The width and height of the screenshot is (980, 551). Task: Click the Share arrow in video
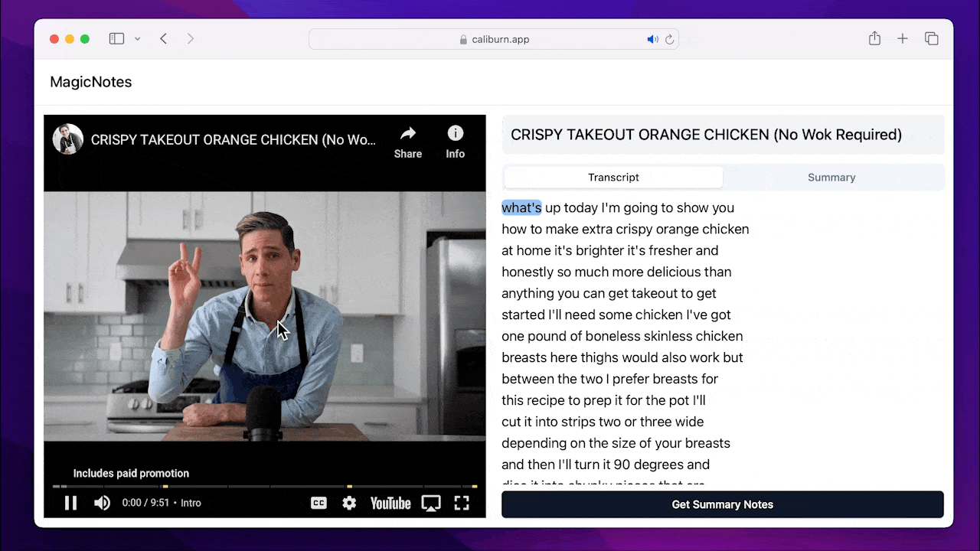[x=408, y=142]
